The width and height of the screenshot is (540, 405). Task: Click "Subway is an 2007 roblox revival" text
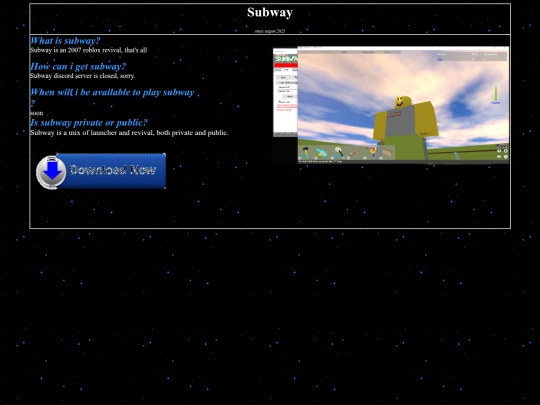point(76,50)
